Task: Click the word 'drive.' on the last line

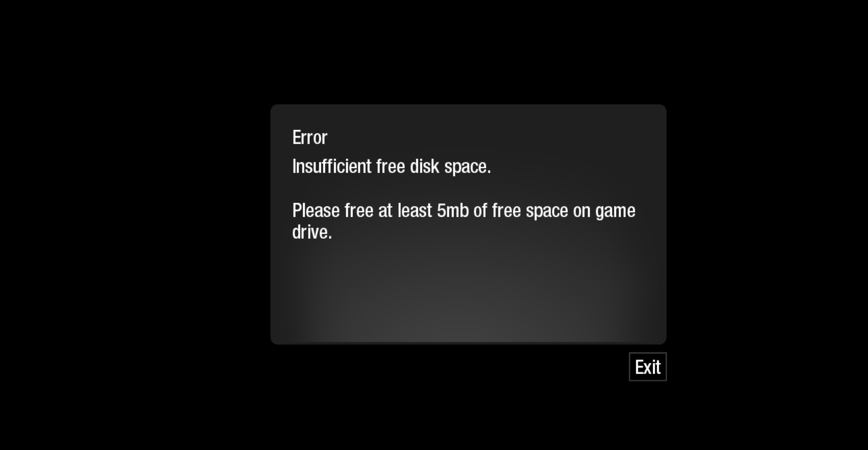Action: pos(312,232)
